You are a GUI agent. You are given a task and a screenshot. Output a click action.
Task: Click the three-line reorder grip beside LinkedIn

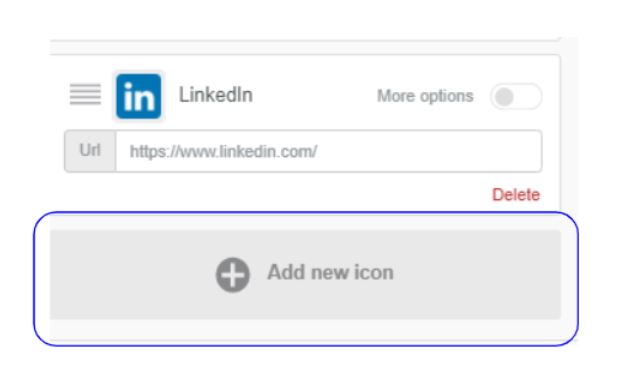click(x=85, y=94)
